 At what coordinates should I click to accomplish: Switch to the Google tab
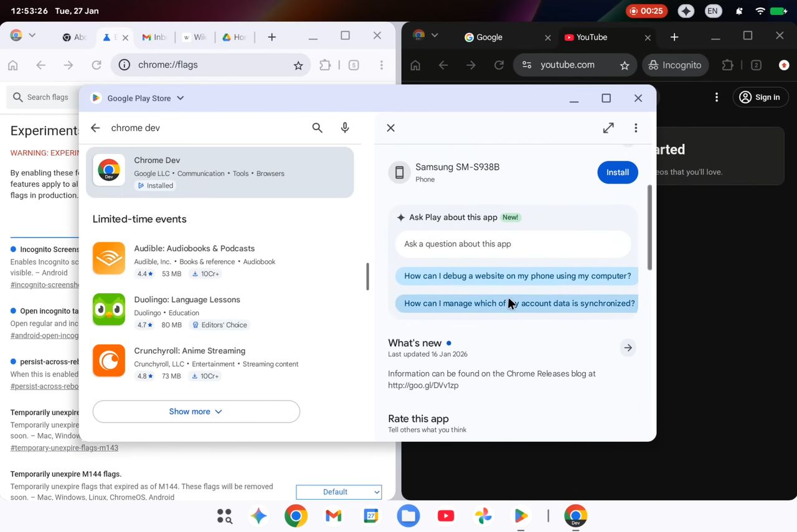tap(491, 37)
